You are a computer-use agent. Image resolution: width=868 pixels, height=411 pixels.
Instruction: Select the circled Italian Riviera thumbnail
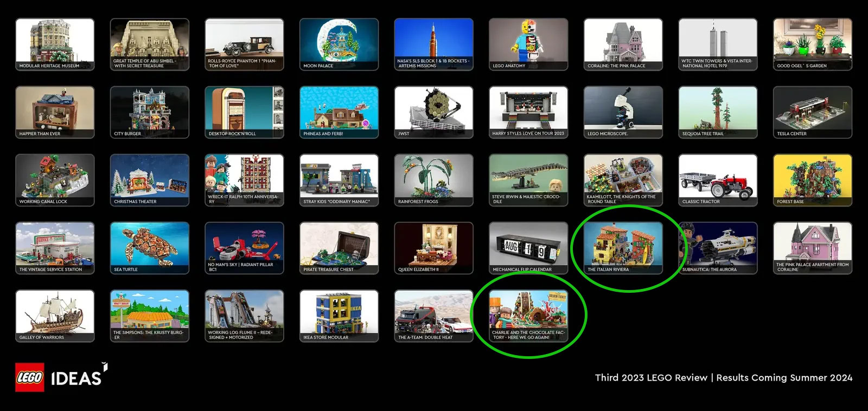point(623,247)
